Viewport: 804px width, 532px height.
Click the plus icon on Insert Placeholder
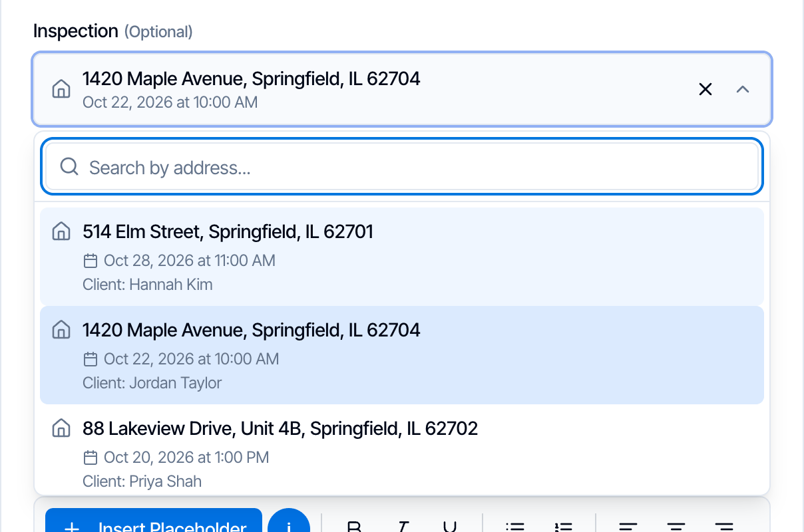[71, 528]
